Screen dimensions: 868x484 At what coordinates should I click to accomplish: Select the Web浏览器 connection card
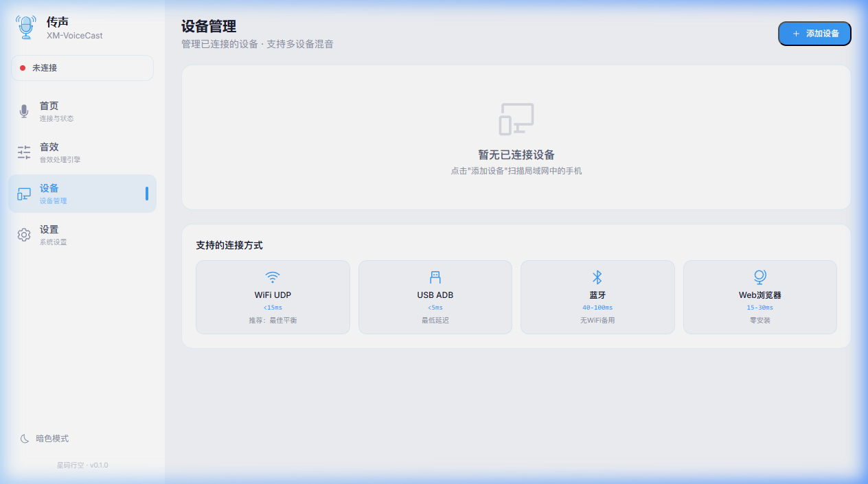[x=760, y=297]
